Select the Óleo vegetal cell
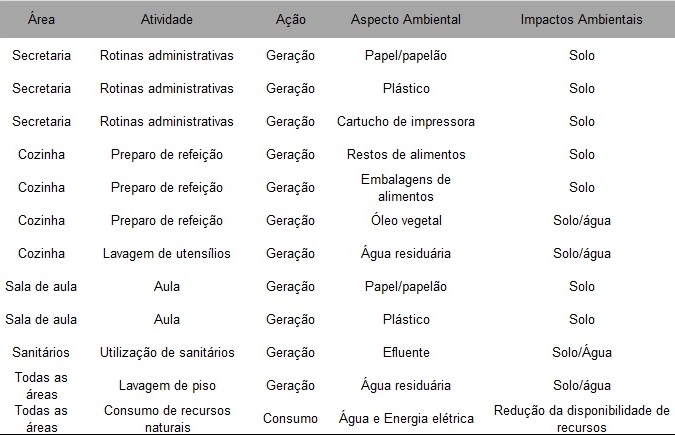Screen dimensions: 675x436 click(x=406, y=220)
